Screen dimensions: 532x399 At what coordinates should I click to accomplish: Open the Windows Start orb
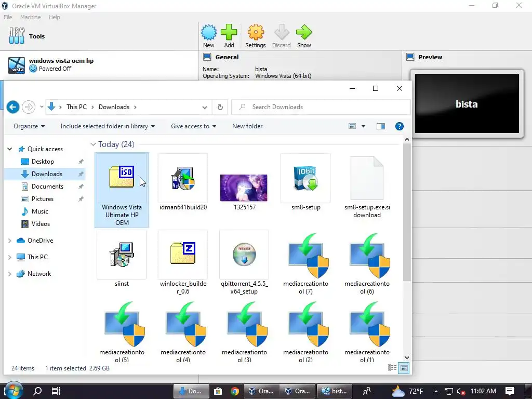13,391
